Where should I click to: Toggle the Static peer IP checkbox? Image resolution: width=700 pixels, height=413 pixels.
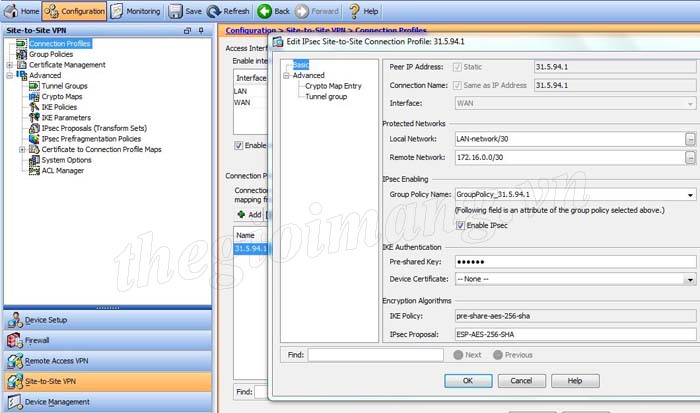pyautogui.click(x=457, y=67)
